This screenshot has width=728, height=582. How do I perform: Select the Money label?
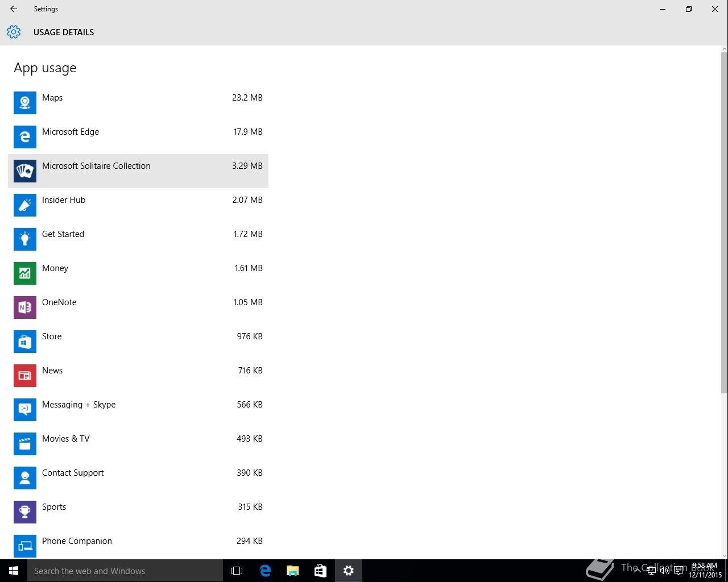[x=55, y=268]
